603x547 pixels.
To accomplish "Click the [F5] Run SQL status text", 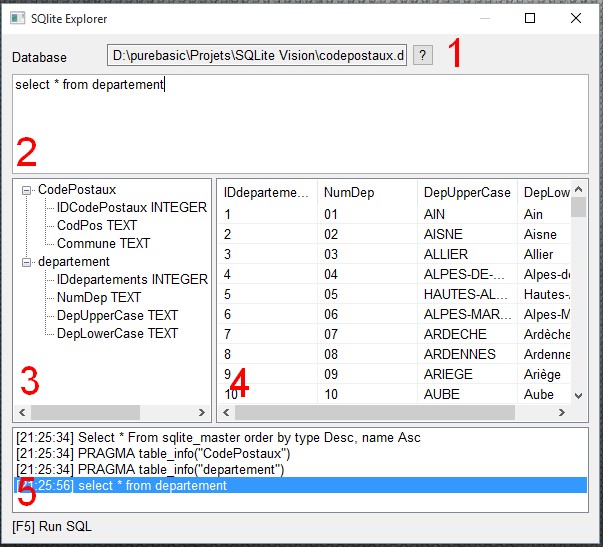I will coord(52,526).
